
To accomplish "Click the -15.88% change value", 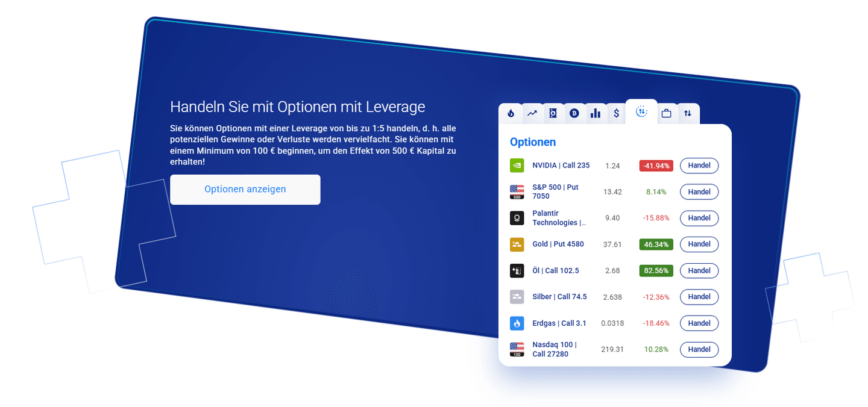I will tap(656, 218).
